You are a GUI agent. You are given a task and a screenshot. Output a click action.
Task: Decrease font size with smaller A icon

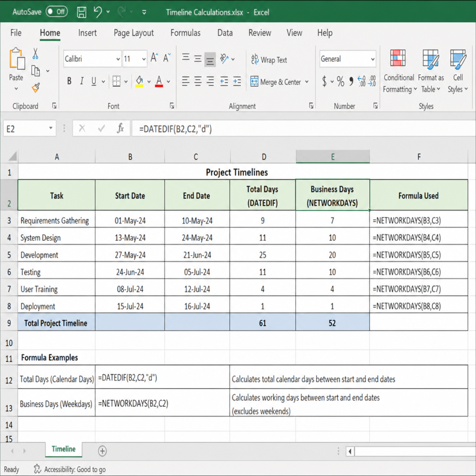(167, 58)
